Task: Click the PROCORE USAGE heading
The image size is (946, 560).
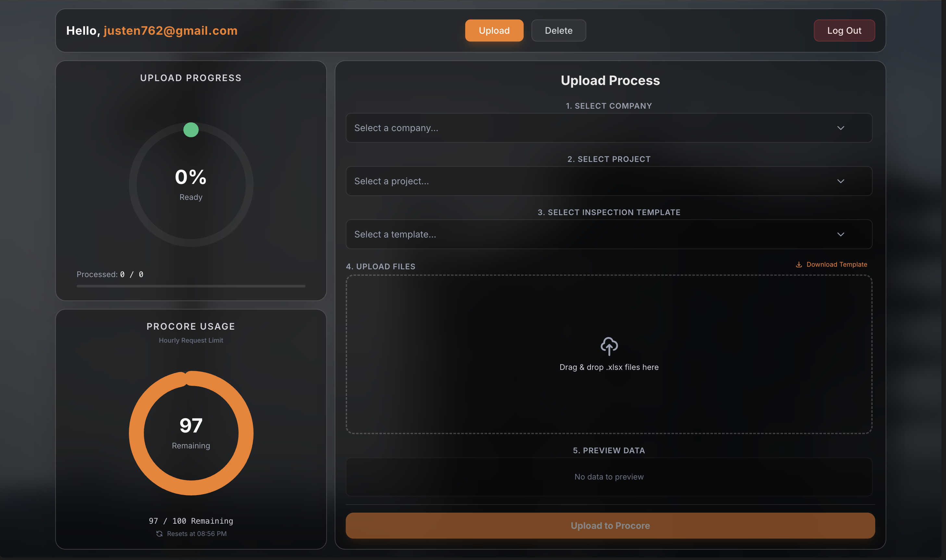Action: (191, 326)
